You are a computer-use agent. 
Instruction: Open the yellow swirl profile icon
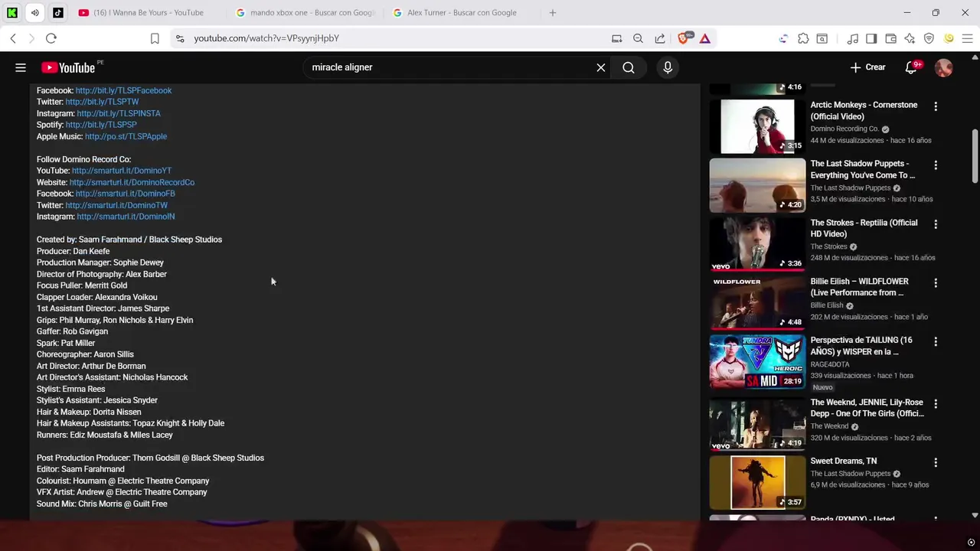(x=949, y=38)
